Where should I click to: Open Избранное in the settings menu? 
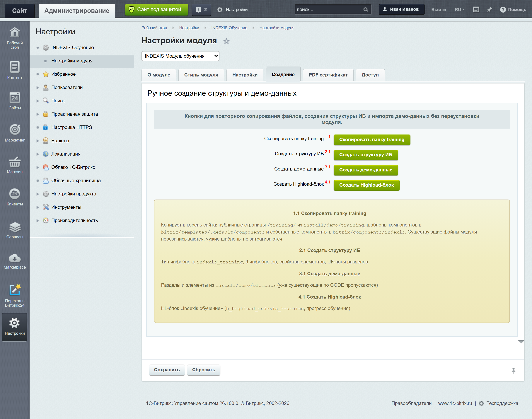tap(63, 74)
